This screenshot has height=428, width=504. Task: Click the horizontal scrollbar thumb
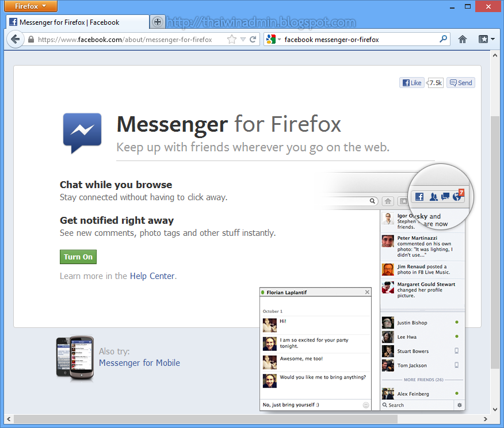point(206,419)
